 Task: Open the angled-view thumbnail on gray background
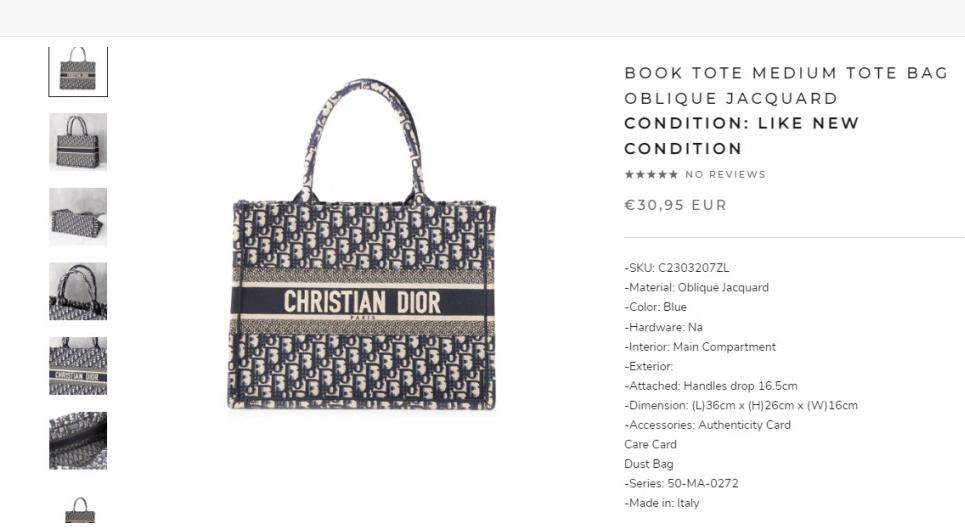pos(78,142)
